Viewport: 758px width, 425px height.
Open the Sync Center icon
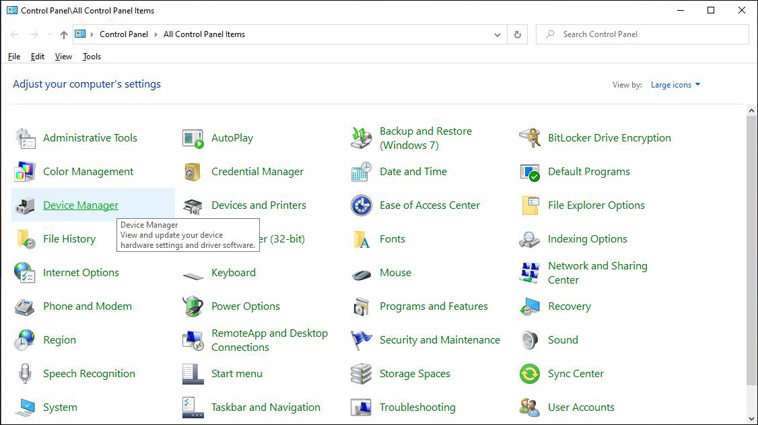pos(530,374)
